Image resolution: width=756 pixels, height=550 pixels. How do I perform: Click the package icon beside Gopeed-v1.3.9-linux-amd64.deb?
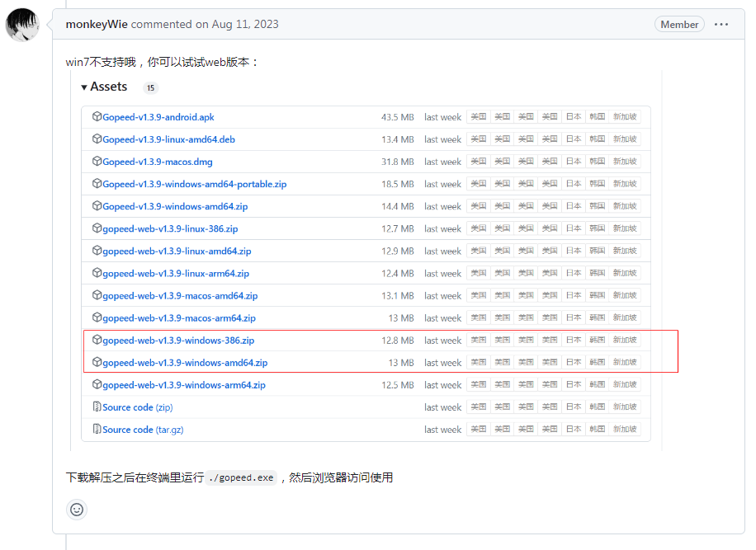97,139
